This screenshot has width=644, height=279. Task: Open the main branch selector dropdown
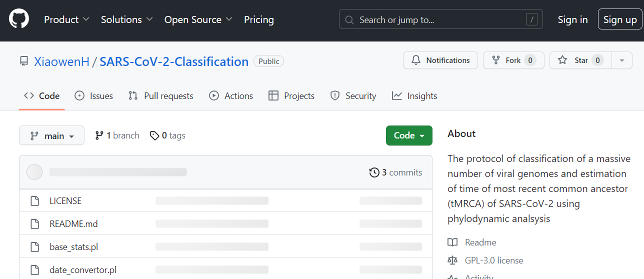tap(51, 135)
